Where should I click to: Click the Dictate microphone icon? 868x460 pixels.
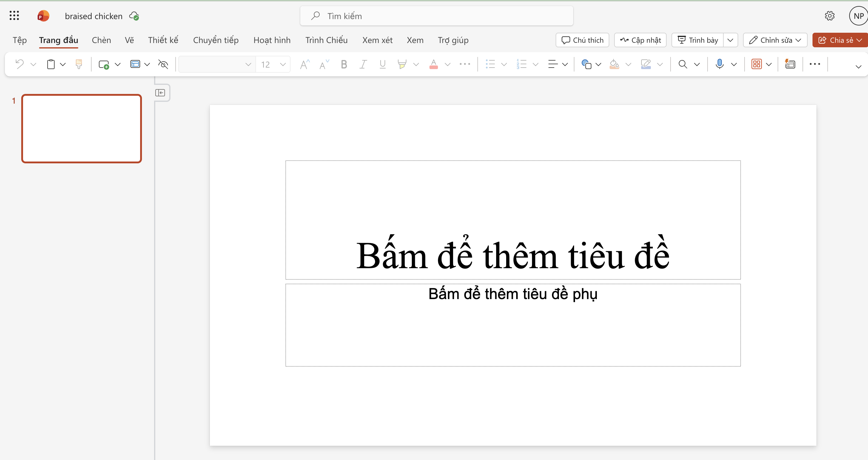pos(719,64)
